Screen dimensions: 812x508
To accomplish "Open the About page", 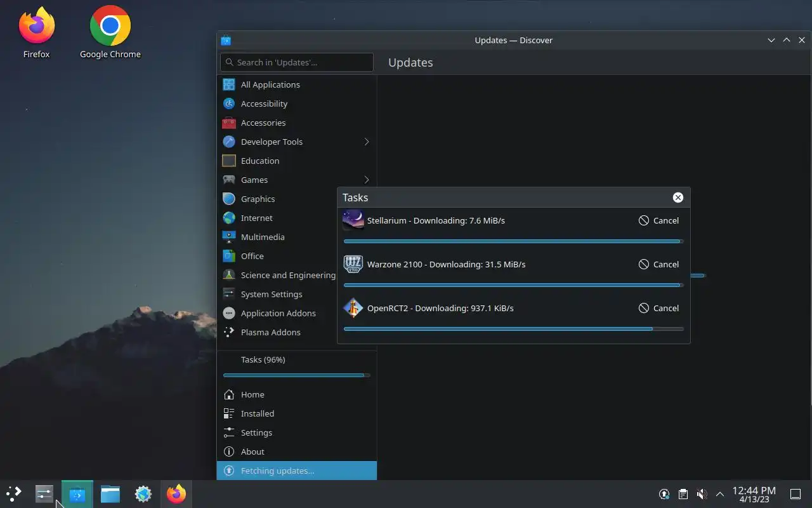I will [297, 451].
